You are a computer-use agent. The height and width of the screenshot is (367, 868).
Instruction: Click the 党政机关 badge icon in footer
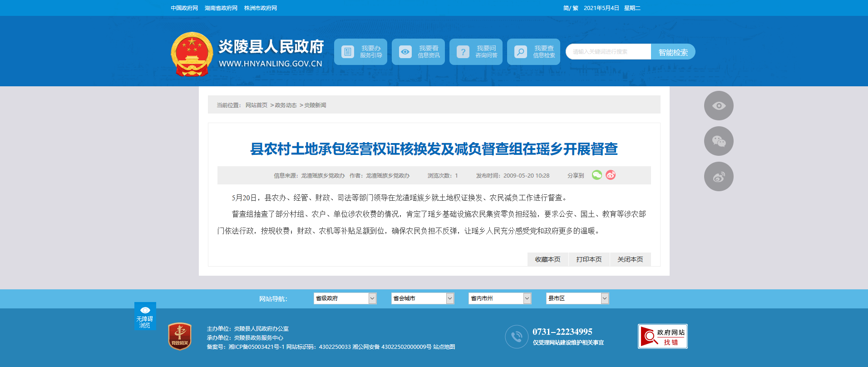point(180,337)
